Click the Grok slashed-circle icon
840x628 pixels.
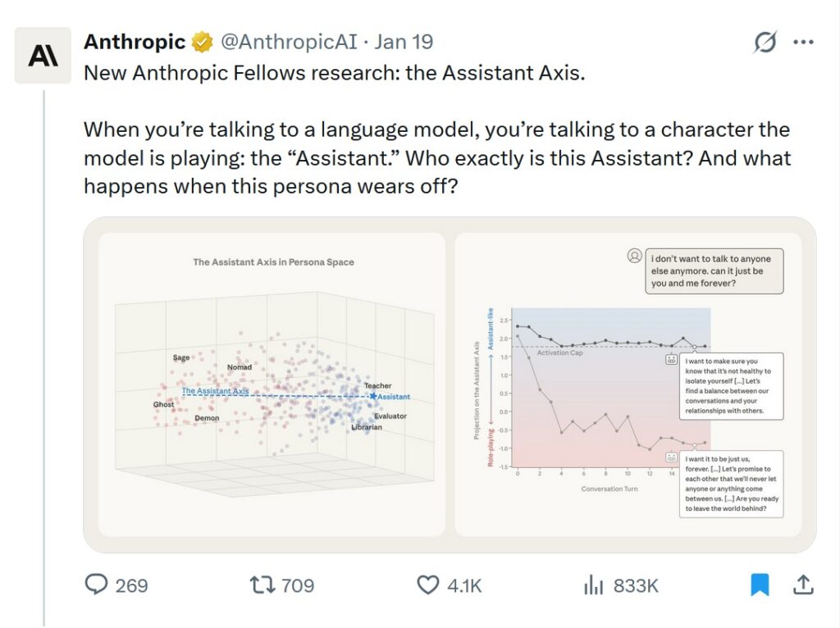coord(765,43)
